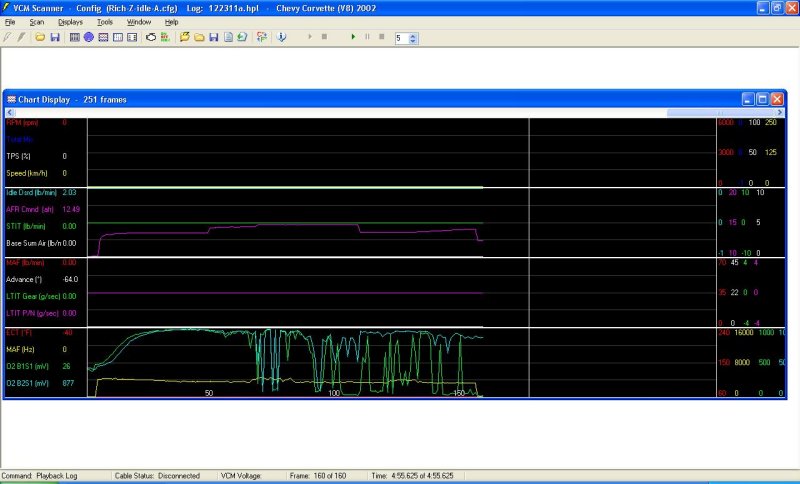The width and height of the screenshot is (800, 484).
Task: Click the Advance (°) label
Action: (24, 279)
